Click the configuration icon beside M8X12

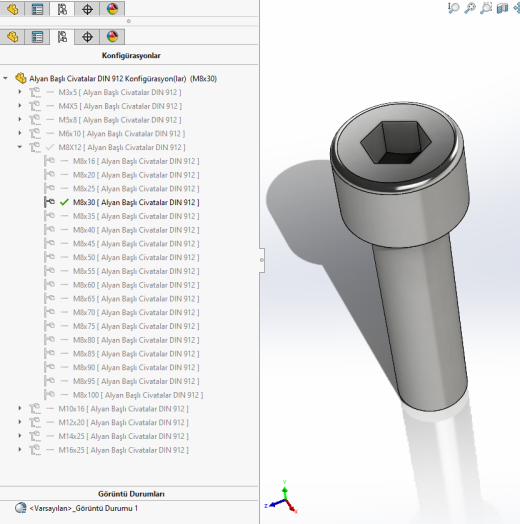pos(35,147)
